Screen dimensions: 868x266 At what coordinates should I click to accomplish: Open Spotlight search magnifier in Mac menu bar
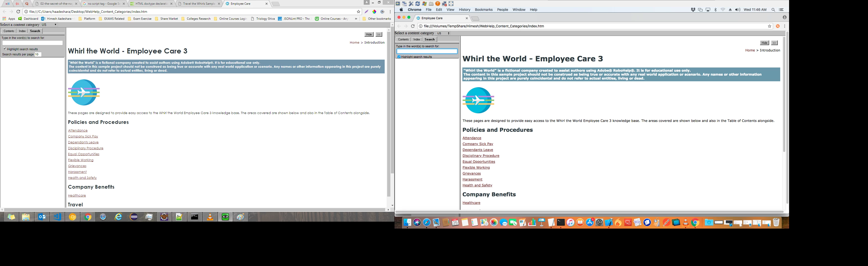click(x=773, y=10)
